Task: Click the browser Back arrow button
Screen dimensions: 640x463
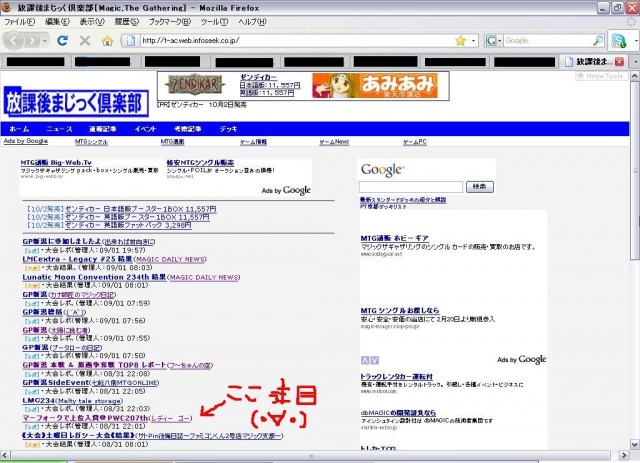Action: (x=13, y=40)
